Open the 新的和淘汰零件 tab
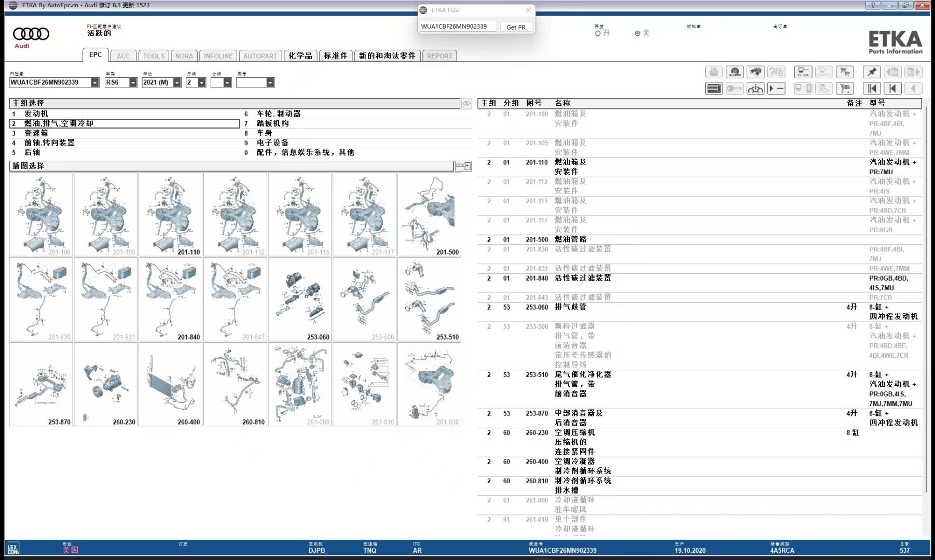935x560 pixels. [x=387, y=56]
